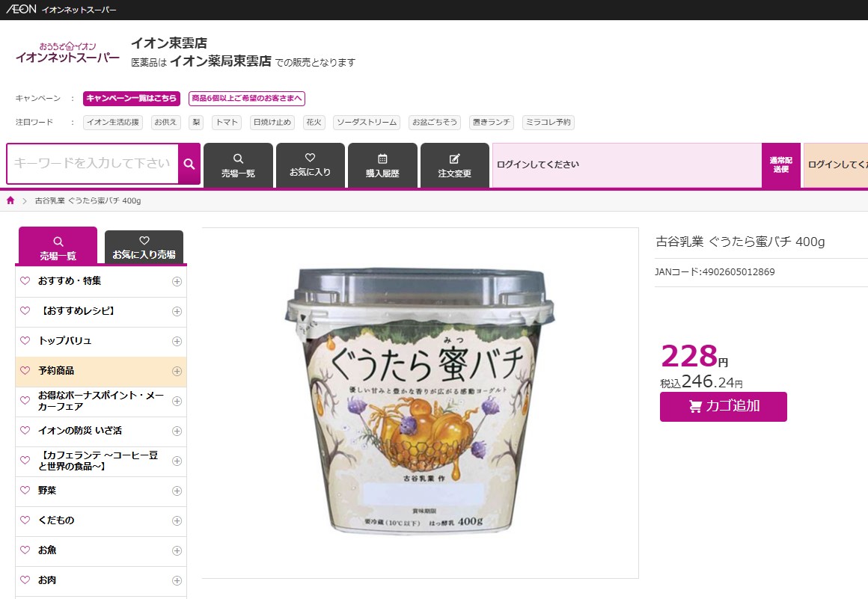Viewport: 868px width, 599px height.
Task: Expand the お肉 category
Action: point(177,580)
